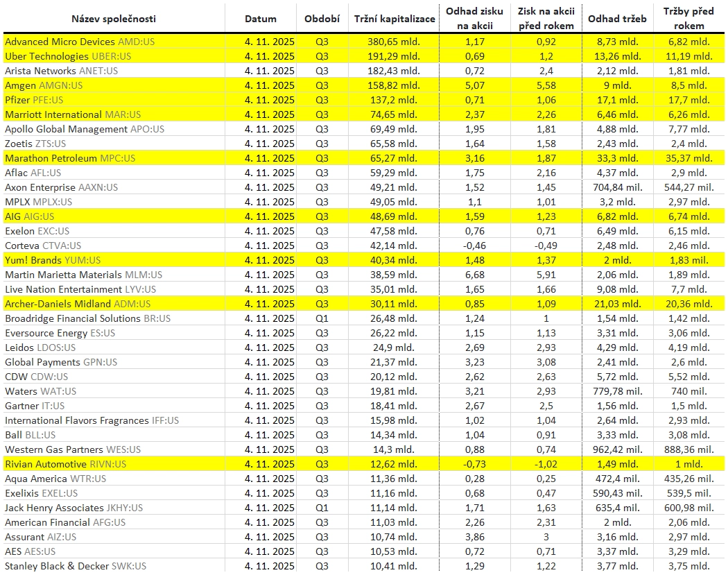Click market cap value 12,62 mld.

(x=394, y=464)
